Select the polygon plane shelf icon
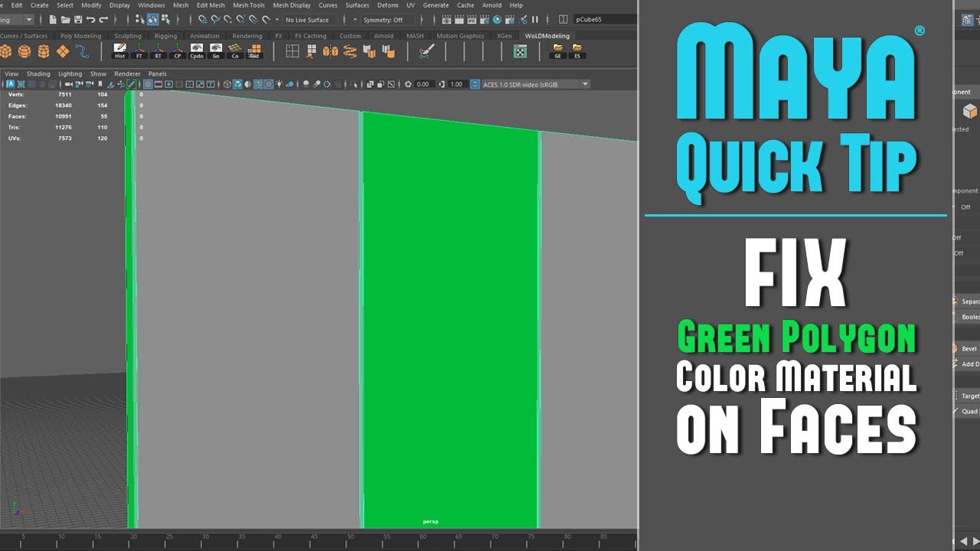 [63, 51]
